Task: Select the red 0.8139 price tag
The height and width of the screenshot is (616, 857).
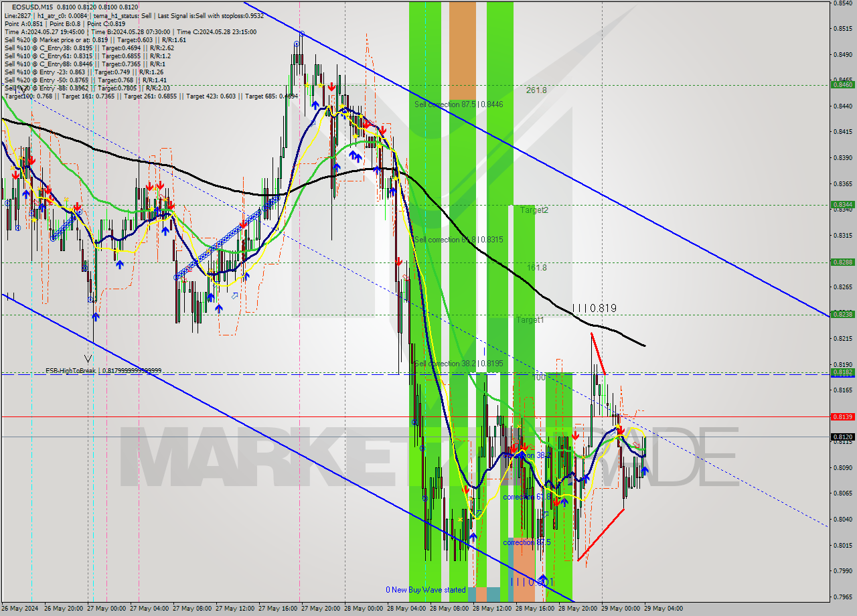Action: click(842, 416)
